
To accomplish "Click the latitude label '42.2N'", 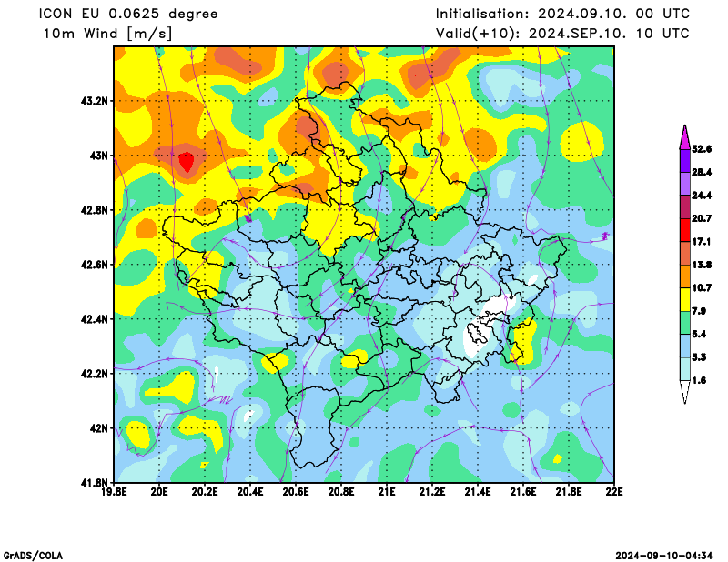I will [x=95, y=374].
